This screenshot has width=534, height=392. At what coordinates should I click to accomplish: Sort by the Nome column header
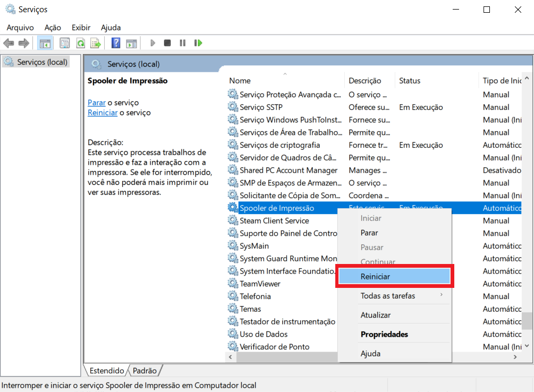240,81
